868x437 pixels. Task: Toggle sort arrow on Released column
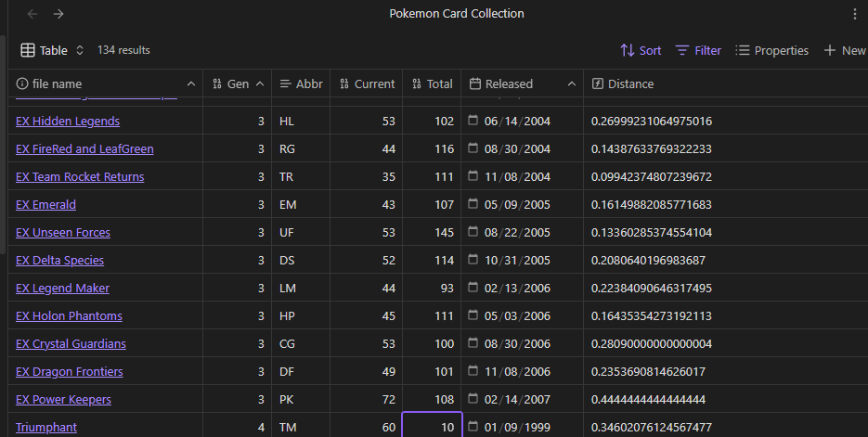572,84
